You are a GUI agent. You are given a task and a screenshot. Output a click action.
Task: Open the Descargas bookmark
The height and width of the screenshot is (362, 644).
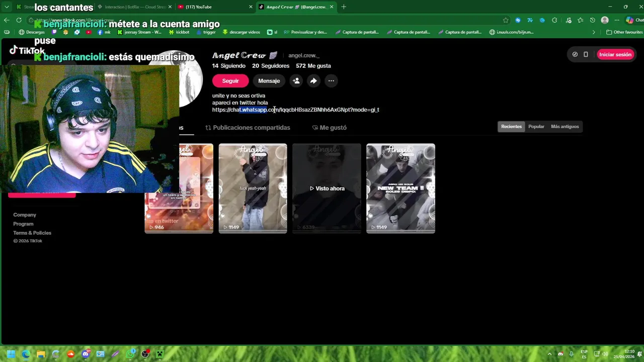tap(32, 32)
